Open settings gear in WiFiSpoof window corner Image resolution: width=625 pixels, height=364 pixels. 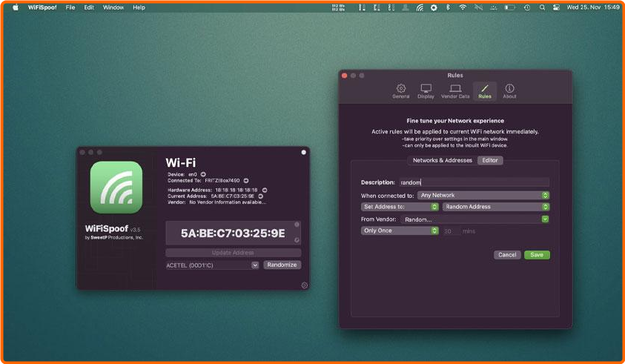click(305, 285)
